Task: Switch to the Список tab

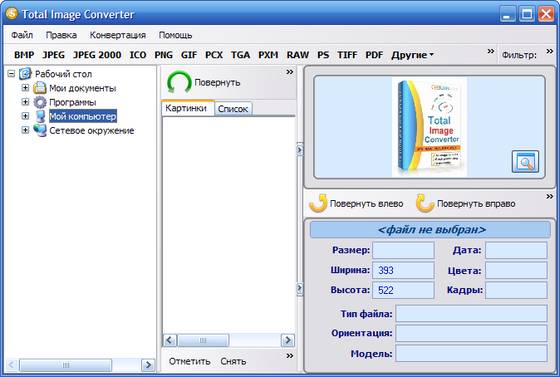Action: pyautogui.click(x=233, y=109)
